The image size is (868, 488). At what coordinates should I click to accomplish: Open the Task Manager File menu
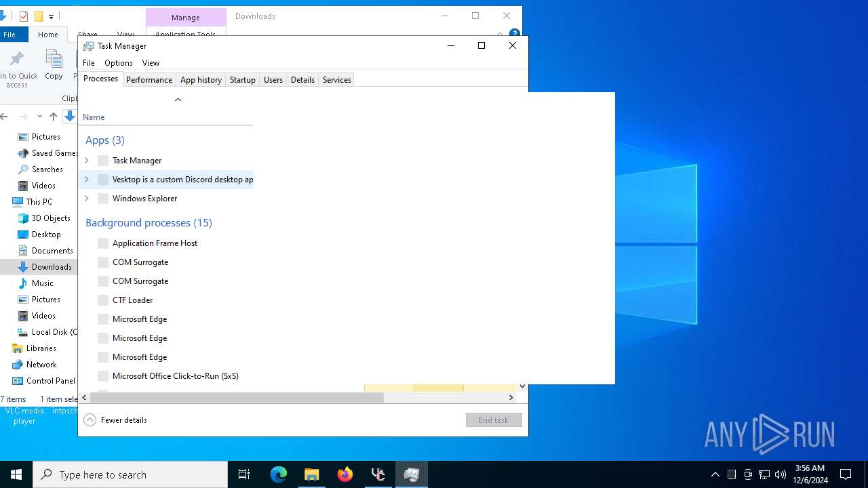point(89,63)
